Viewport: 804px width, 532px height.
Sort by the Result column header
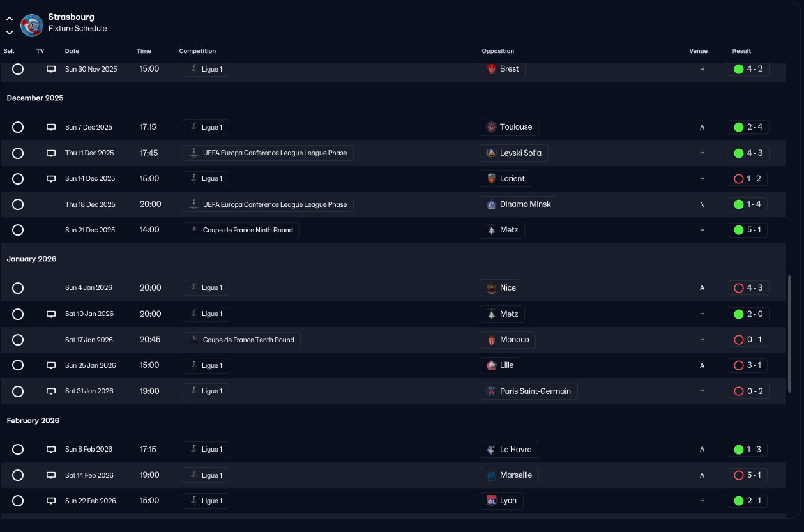coord(741,51)
